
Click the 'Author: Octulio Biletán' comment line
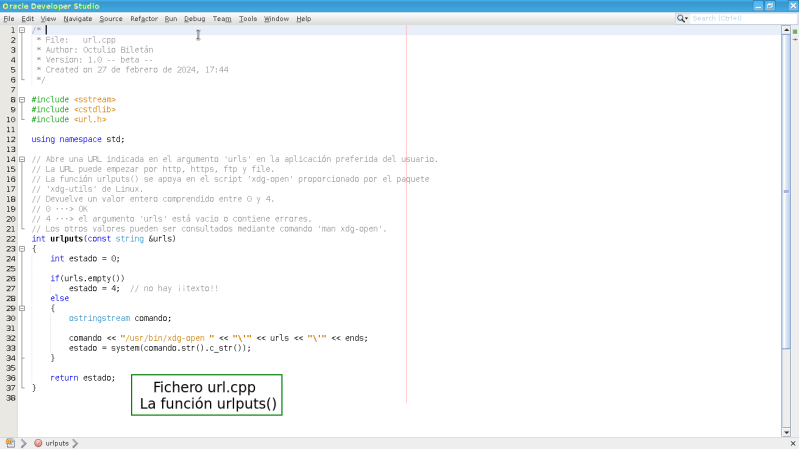pos(95,50)
